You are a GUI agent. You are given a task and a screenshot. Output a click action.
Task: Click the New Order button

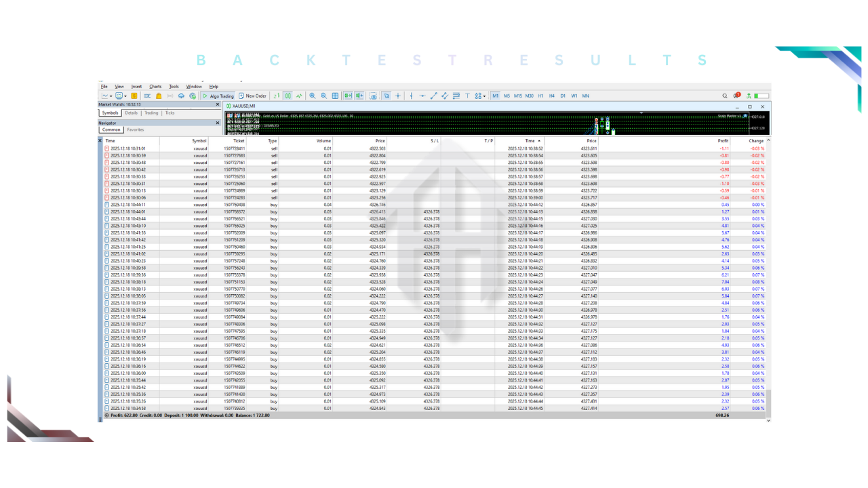(252, 96)
